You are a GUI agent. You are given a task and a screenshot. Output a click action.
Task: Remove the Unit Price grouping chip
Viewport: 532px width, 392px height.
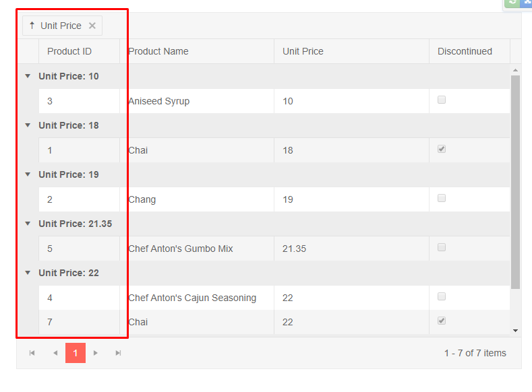tap(92, 26)
